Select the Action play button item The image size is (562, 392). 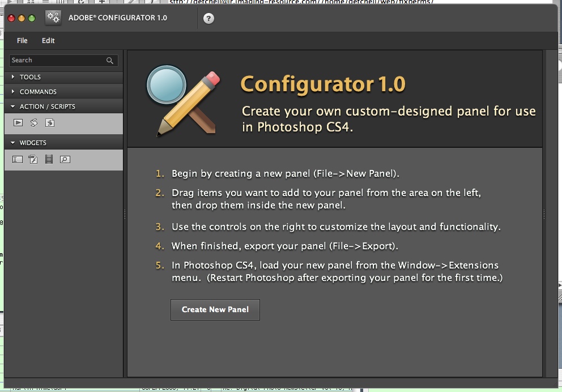click(x=18, y=123)
